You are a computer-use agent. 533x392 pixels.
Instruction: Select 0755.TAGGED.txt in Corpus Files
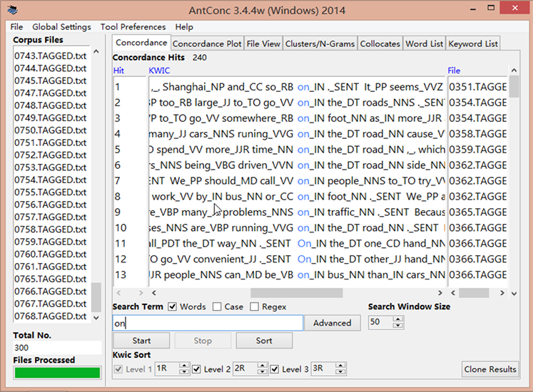[x=45, y=192]
